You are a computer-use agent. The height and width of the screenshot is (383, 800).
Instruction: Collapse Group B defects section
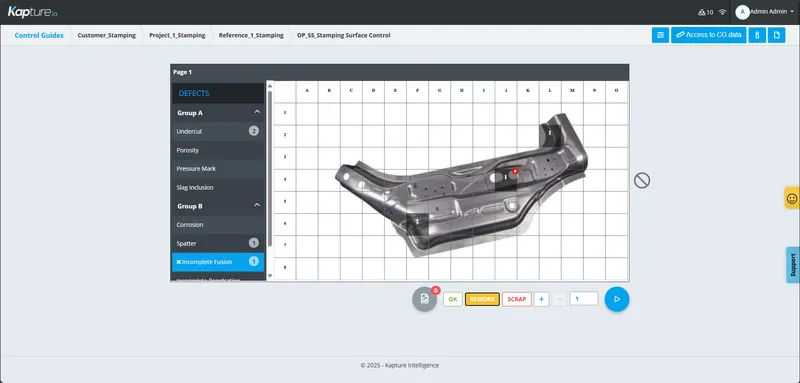coord(257,206)
